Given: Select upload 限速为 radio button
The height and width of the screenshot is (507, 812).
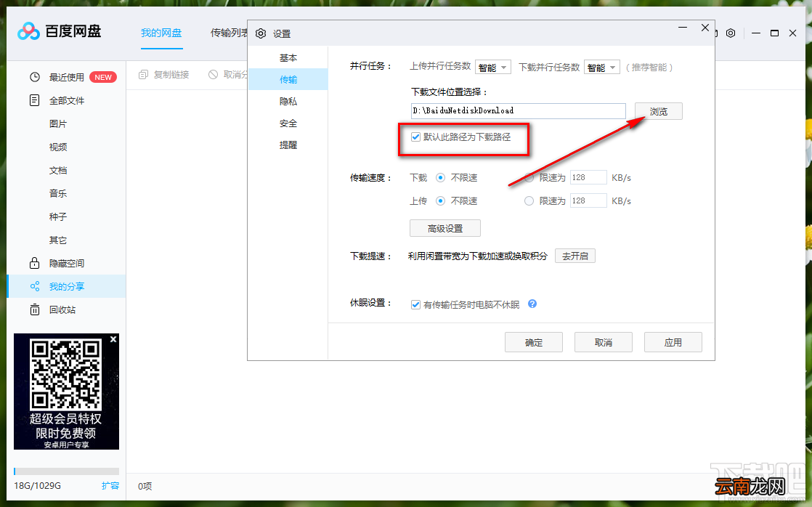Looking at the screenshot, I should point(529,201).
